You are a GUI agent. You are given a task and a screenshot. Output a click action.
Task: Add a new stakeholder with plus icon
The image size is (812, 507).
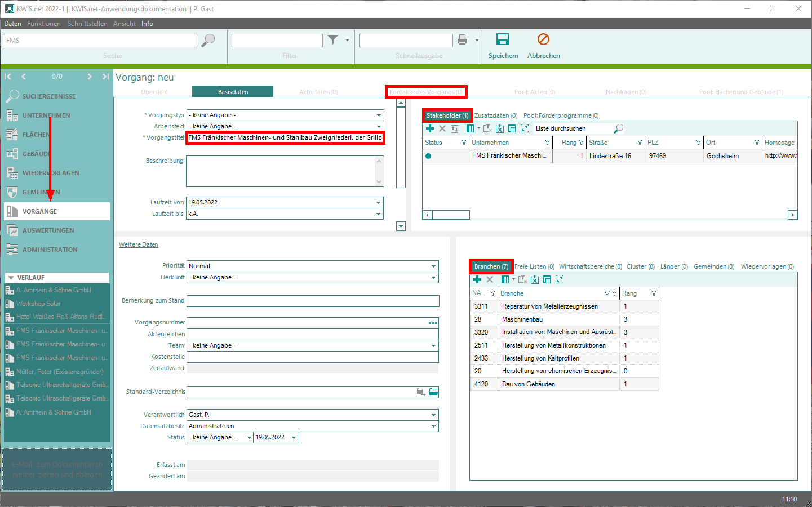430,128
